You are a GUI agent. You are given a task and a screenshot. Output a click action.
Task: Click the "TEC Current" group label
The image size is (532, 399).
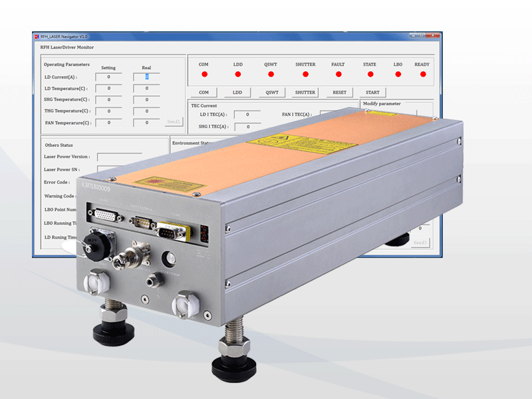(x=204, y=106)
